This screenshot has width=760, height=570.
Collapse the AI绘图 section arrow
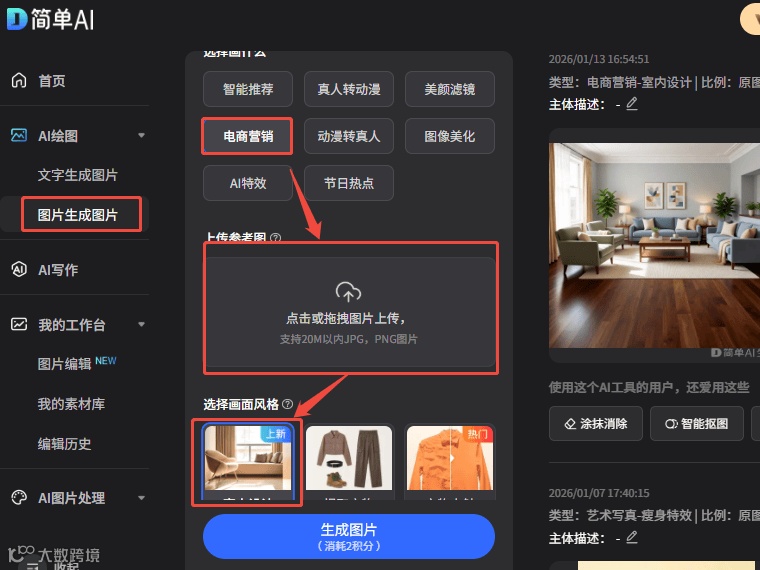pos(142,135)
